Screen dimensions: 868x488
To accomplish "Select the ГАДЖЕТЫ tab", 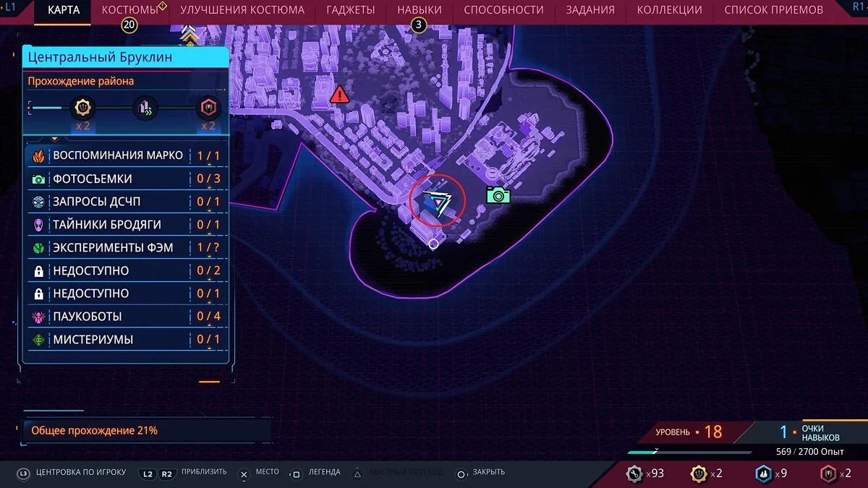I will [351, 10].
